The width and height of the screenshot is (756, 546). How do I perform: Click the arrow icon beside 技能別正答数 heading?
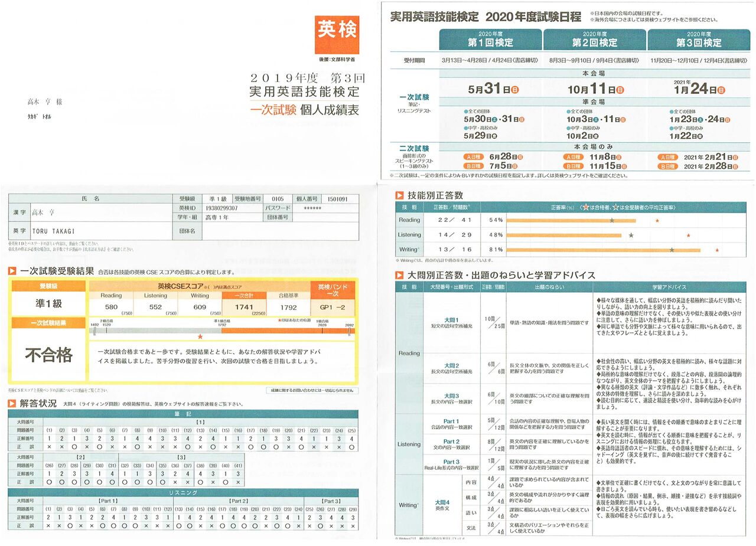coord(400,194)
